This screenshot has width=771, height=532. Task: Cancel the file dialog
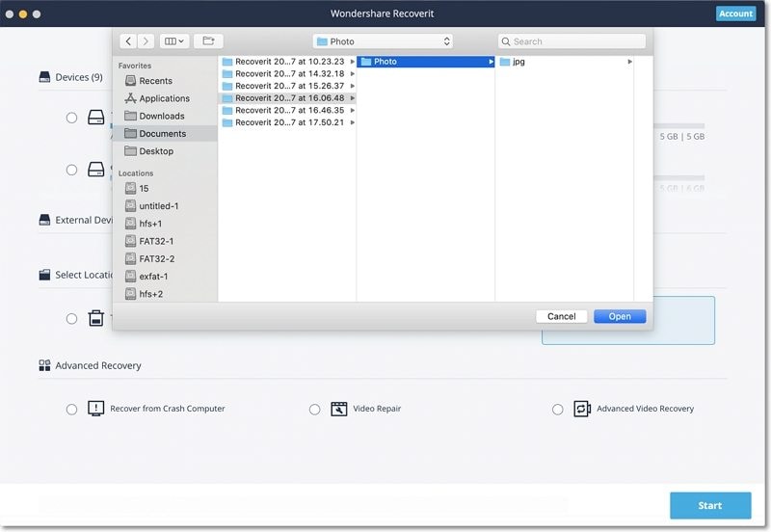[x=562, y=316]
